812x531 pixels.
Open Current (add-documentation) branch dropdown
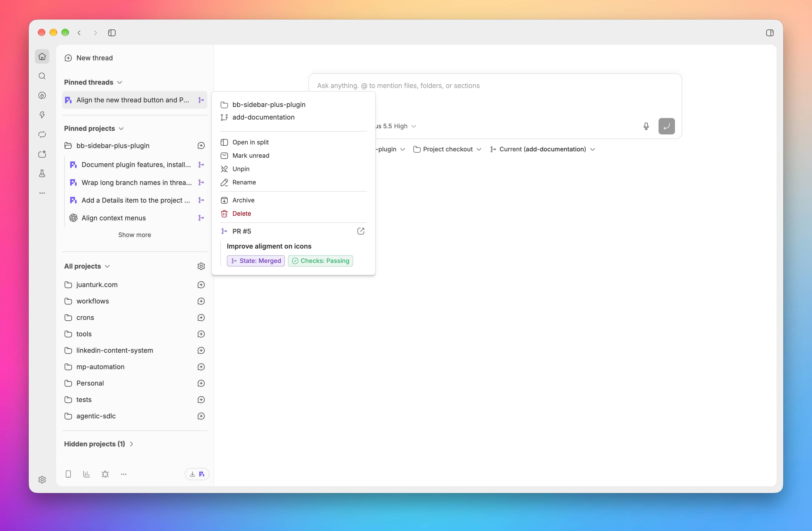coord(543,149)
